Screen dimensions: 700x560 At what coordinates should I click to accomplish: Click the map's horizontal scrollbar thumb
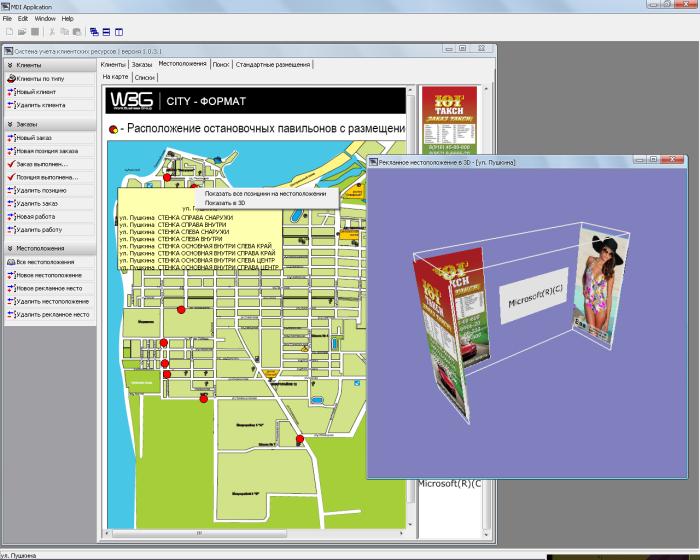pyautogui.click(x=199, y=533)
